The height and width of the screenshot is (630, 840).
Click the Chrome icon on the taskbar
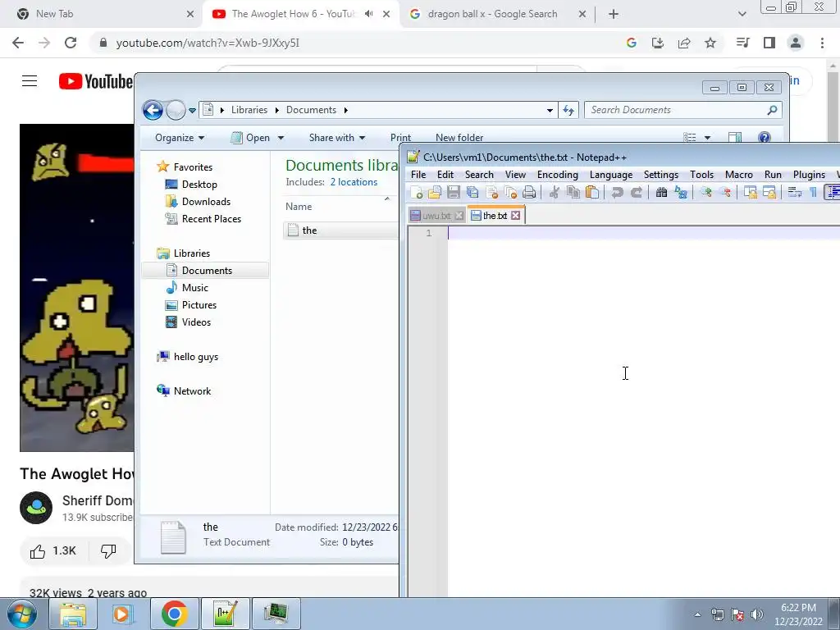(174, 614)
